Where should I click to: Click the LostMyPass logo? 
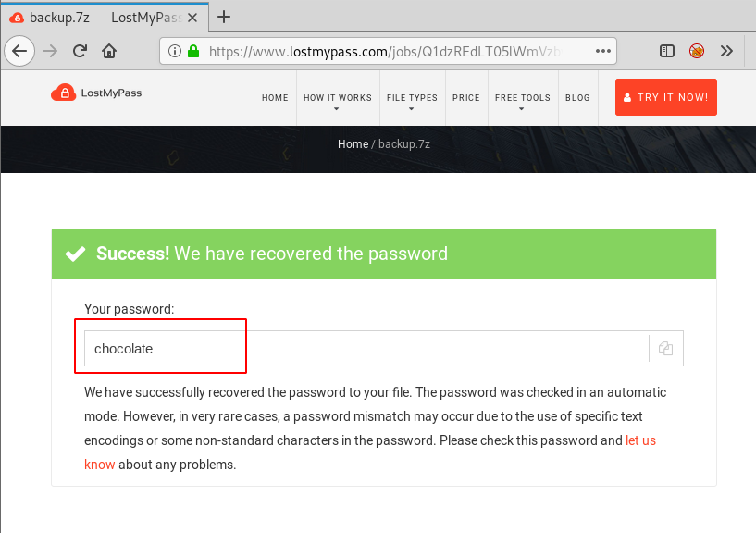click(x=96, y=93)
